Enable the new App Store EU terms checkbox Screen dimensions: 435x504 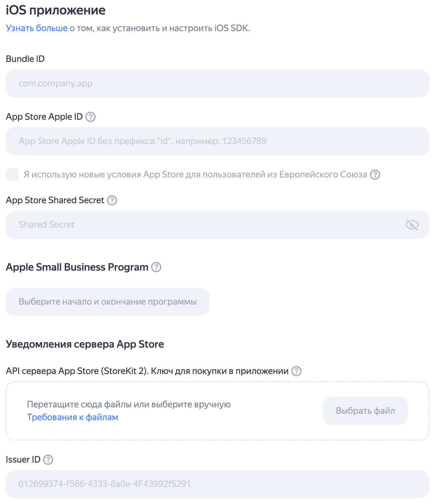[12, 175]
